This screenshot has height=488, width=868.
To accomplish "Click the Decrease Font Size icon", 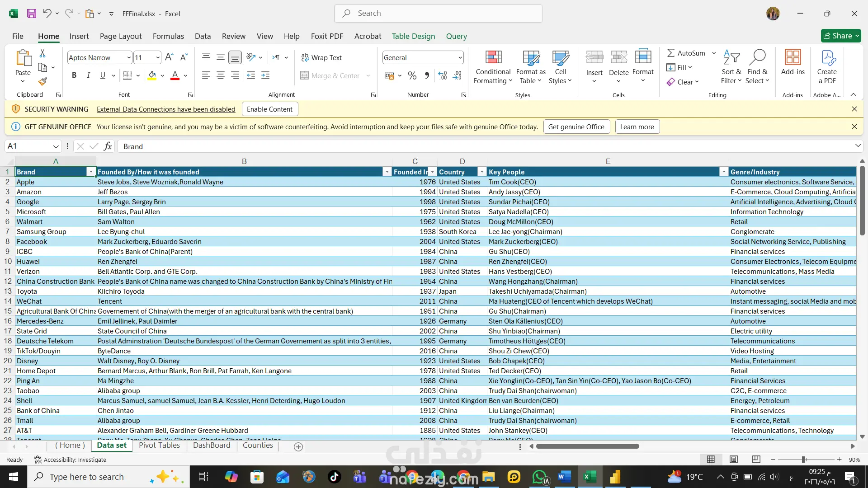I will click(x=184, y=57).
